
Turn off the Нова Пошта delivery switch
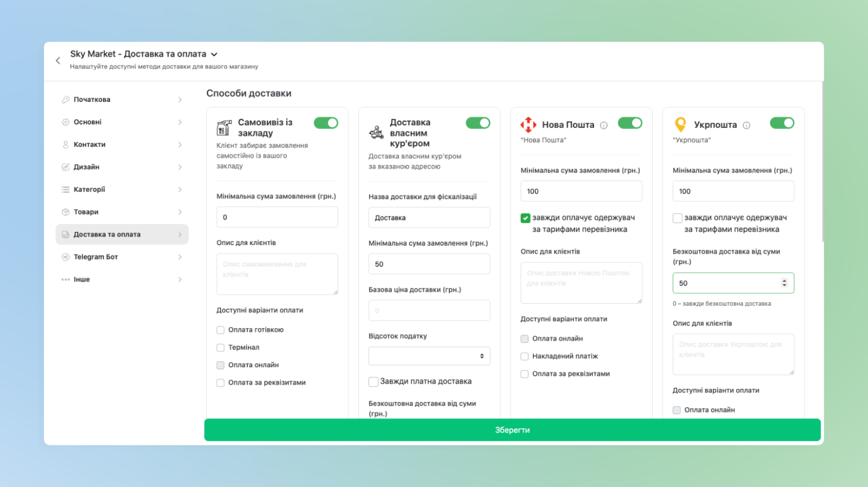click(x=630, y=123)
